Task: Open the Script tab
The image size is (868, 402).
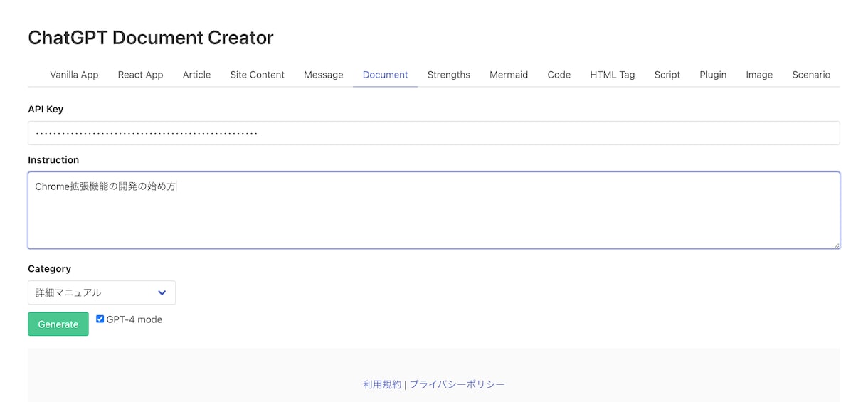Action: tap(667, 75)
